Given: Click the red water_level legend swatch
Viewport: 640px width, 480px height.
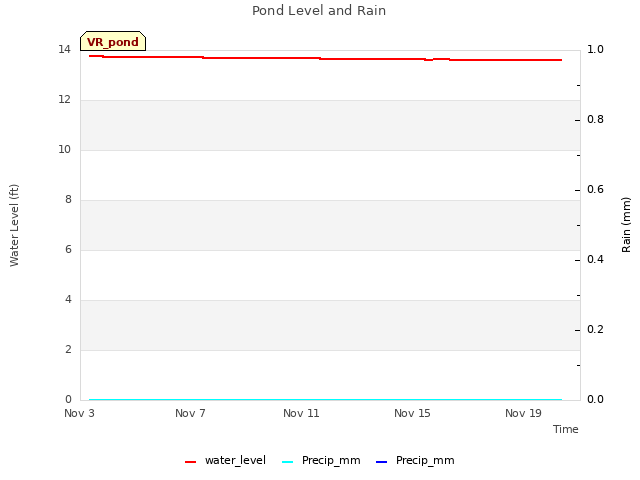Looking at the screenshot, I should (190, 462).
